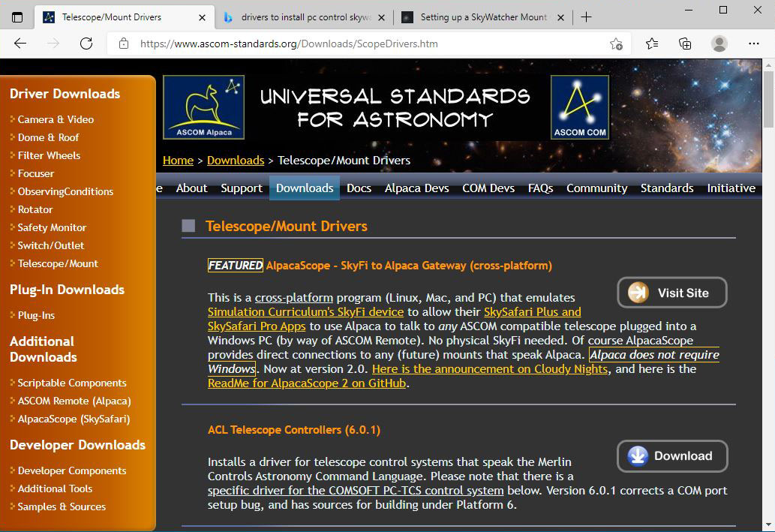
Task: Open the Camera & Video sidebar link
Action: (56, 119)
